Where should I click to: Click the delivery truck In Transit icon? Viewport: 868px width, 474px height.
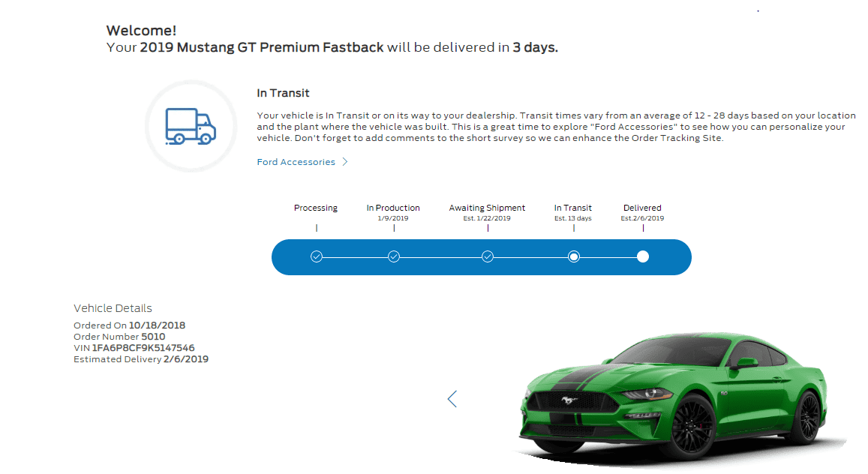pyautogui.click(x=191, y=126)
